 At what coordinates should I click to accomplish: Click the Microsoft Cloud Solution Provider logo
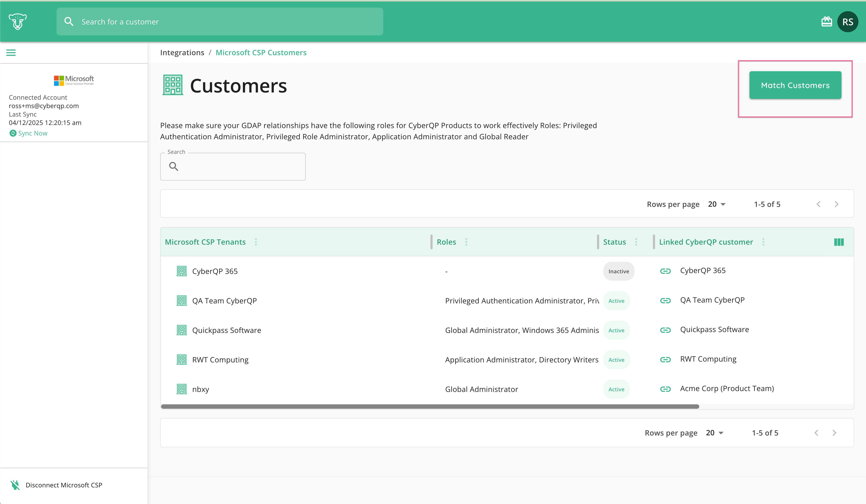[74, 80]
